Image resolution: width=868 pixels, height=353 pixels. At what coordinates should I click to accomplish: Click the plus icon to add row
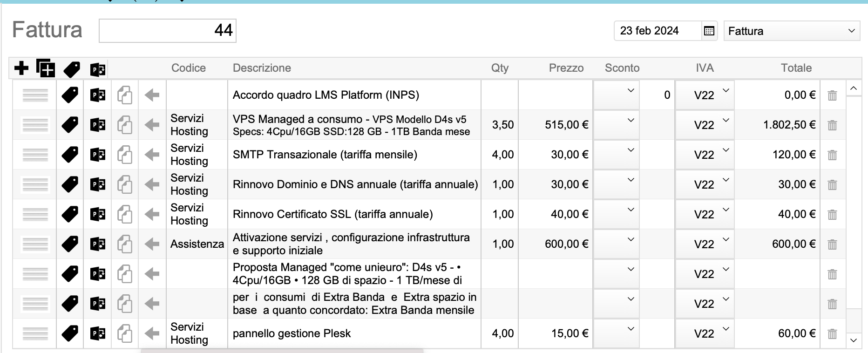[21, 68]
